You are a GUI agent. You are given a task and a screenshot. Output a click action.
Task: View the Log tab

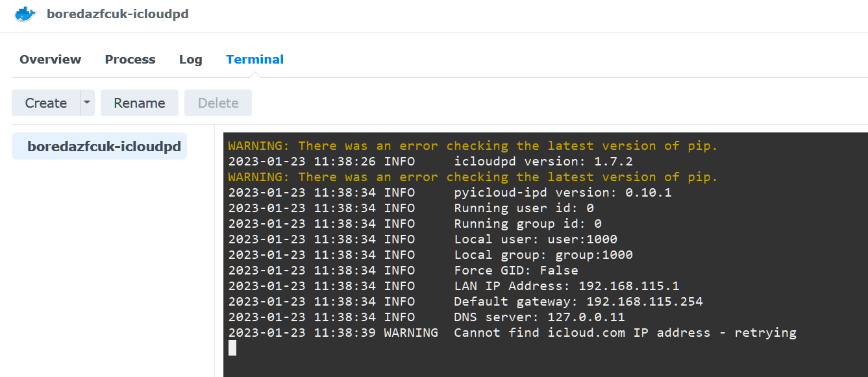(190, 59)
